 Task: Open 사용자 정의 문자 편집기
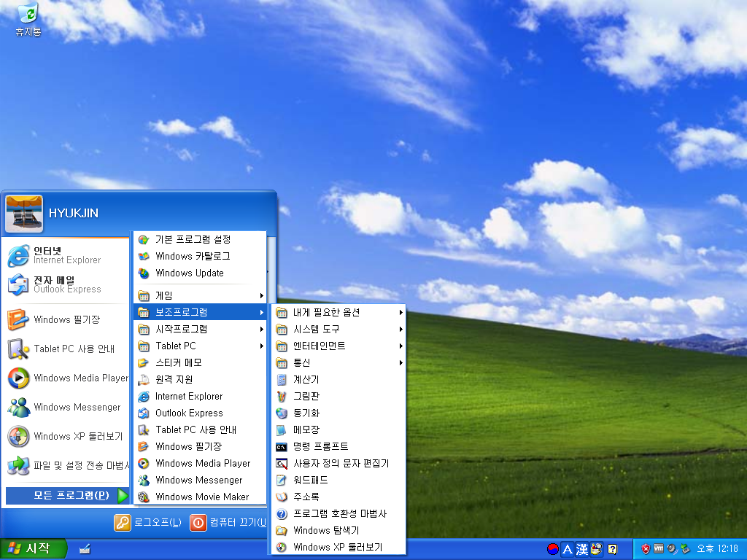338,463
